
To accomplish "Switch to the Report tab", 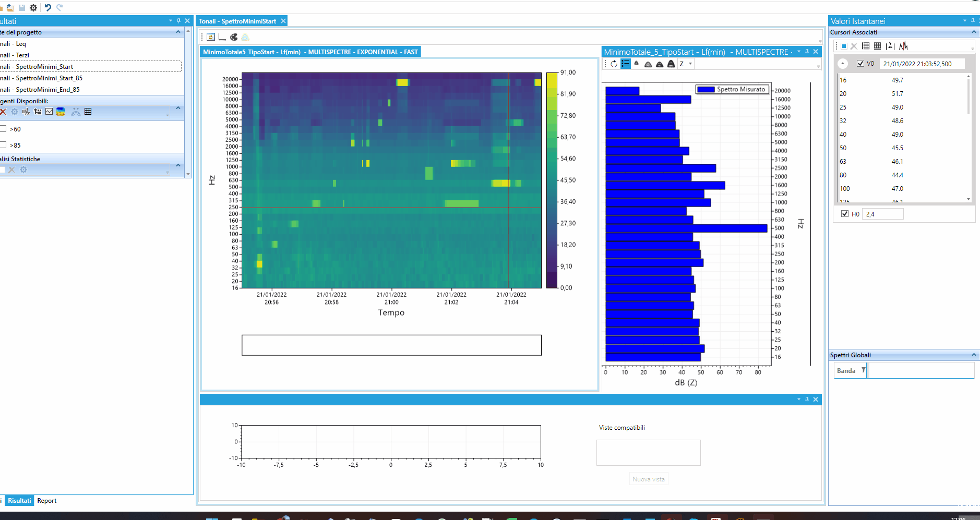I will 47,500.
